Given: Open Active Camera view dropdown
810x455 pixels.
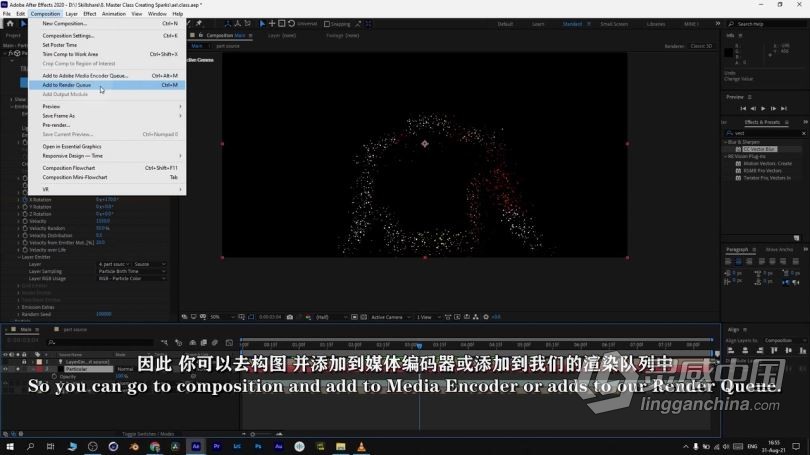Looking at the screenshot, I should tap(391, 317).
